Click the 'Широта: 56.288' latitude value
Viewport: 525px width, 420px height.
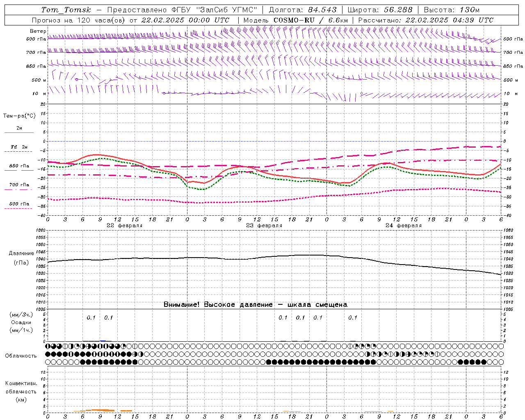[x=380, y=10]
